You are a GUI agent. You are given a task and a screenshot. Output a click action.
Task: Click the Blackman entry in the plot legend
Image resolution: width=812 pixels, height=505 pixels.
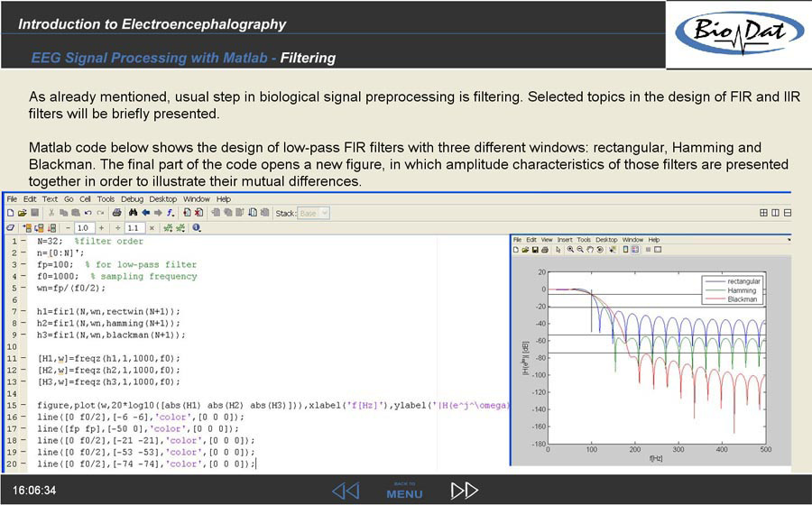pyautogui.click(x=733, y=299)
